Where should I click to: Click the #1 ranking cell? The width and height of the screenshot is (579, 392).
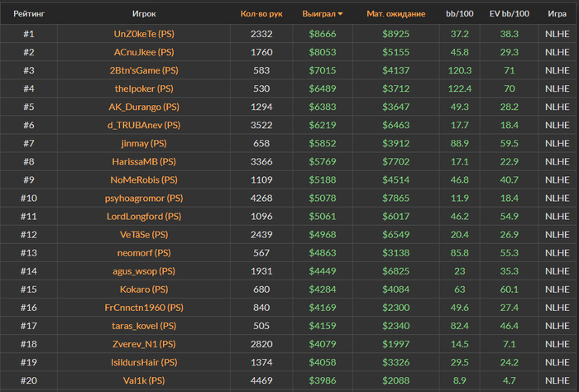coord(29,34)
